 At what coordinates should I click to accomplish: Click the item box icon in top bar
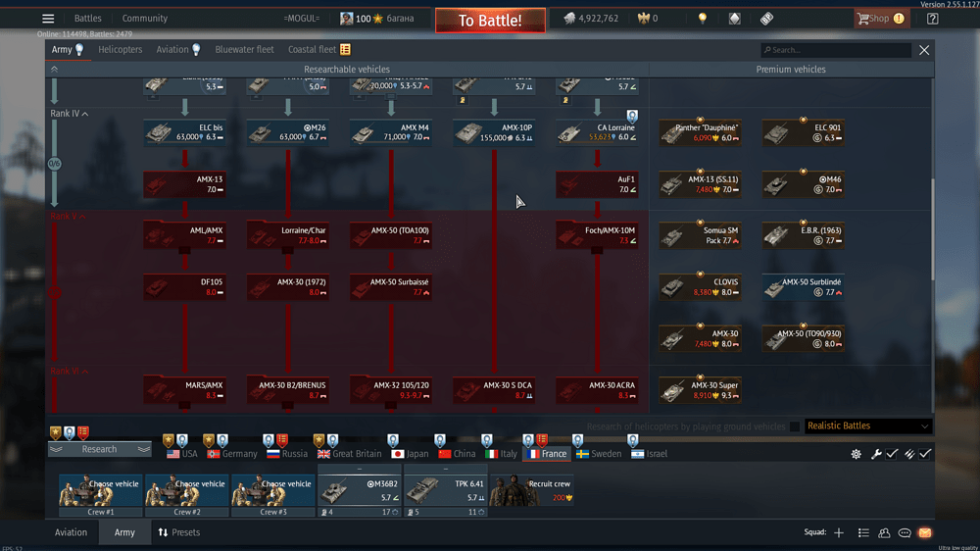pyautogui.click(x=735, y=19)
